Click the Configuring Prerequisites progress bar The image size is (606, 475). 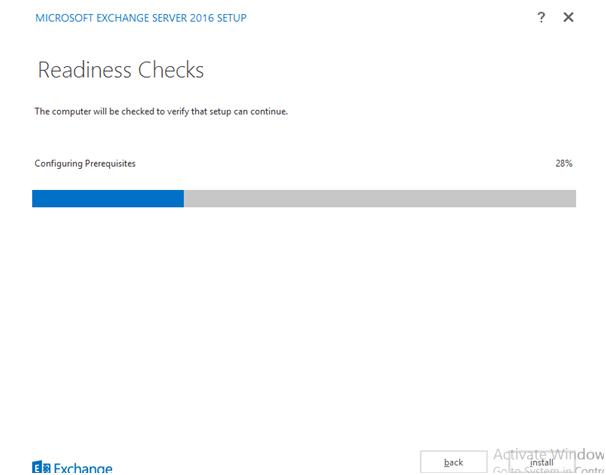(x=304, y=198)
